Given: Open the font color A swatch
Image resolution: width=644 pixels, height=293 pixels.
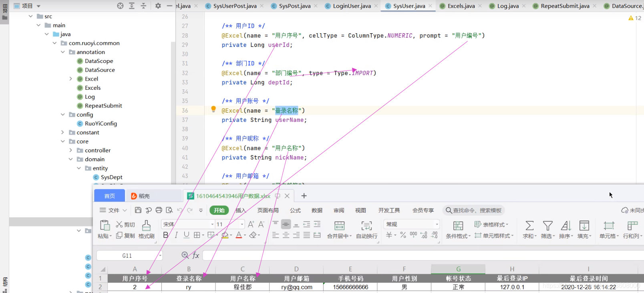Looking at the screenshot, I should tap(239, 235).
